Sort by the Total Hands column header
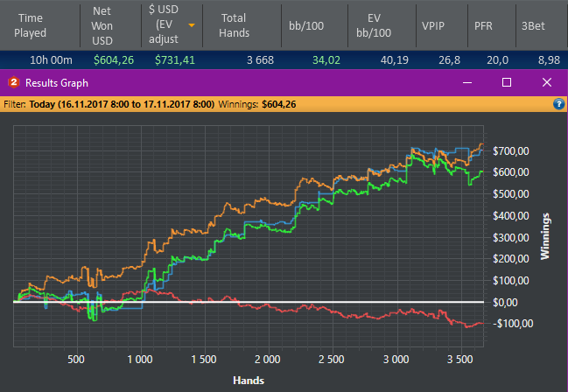The image size is (568, 392). [234, 25]
